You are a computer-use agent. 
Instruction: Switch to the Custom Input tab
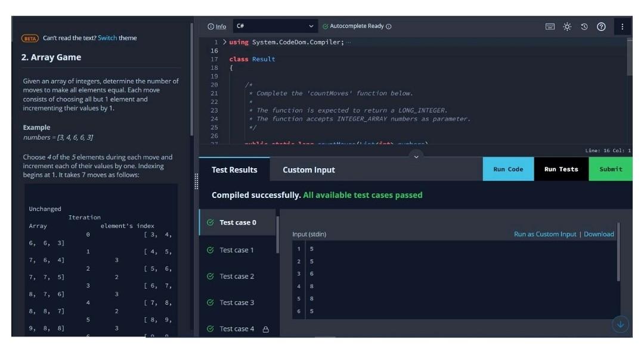(x=309, y=169)
